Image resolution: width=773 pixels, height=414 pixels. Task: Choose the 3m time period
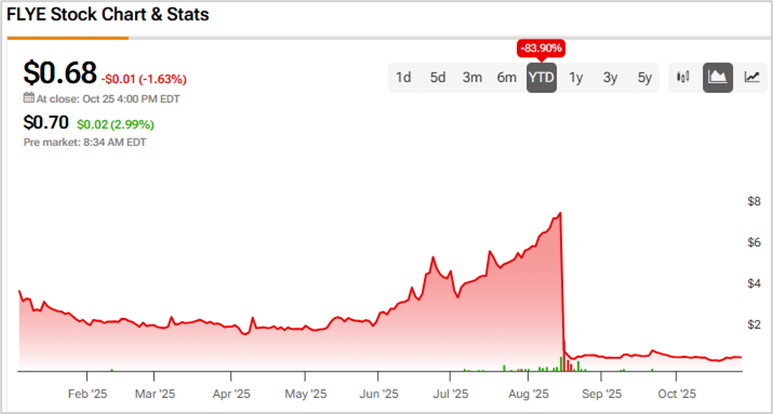473,77
